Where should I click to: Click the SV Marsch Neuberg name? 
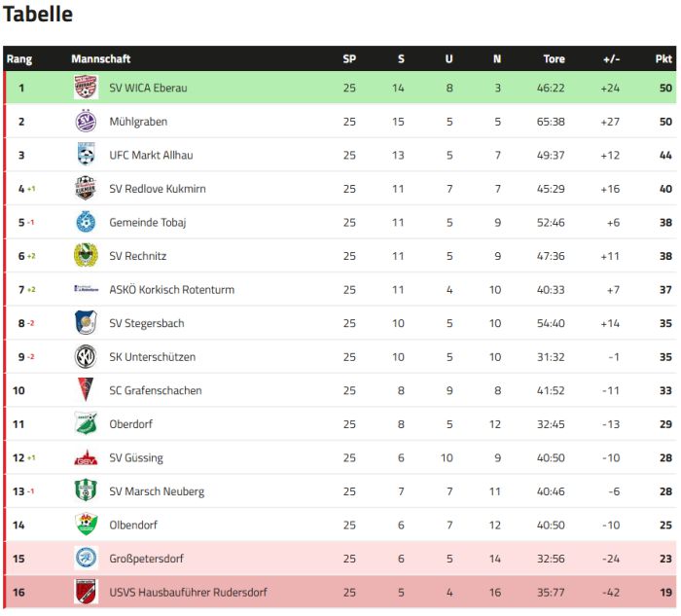(x=157, y=491)
